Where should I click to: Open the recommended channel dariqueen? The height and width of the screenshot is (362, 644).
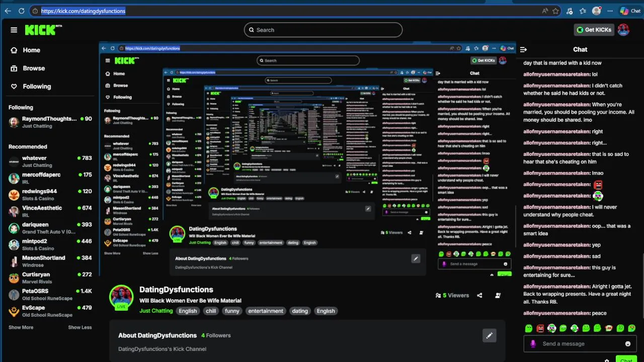click(x=50, y=228)
